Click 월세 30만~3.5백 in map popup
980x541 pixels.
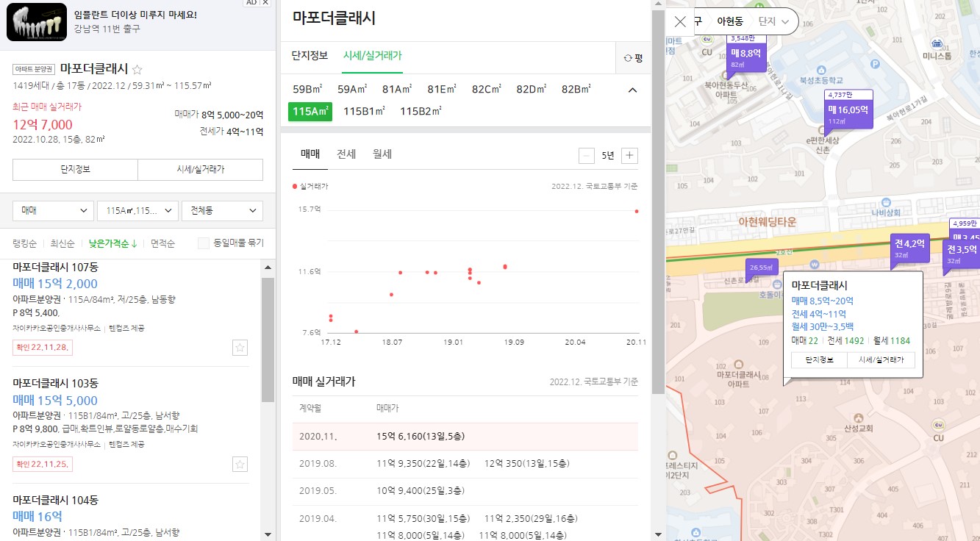pos(823,327)
